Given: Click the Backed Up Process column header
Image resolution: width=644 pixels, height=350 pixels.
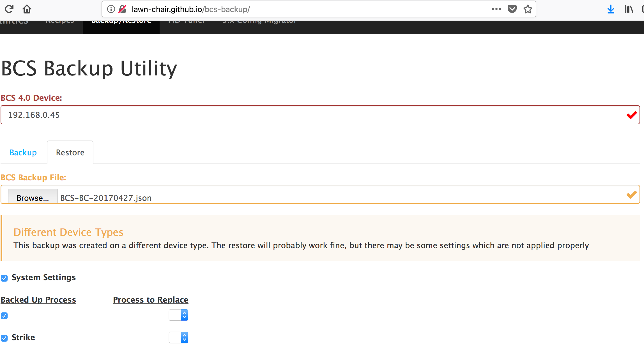Looking at the screenshot, I should (x=38, y=300).
